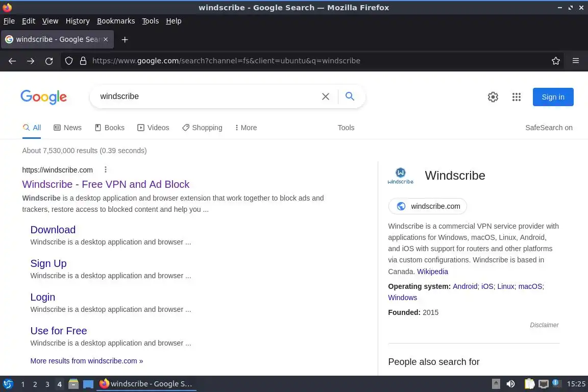Click the Windscribe logo in knowledge panel
The width and height of the screenshot is (588, 392).
tap(401, 176)
